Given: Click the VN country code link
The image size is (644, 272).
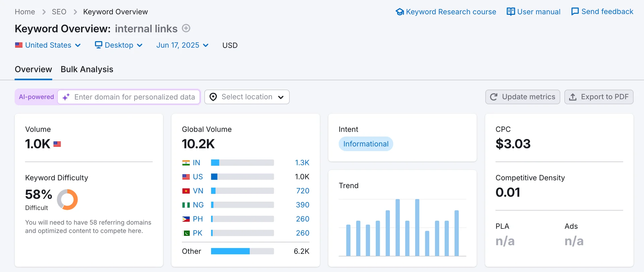Looking at the screenshot, I should (198, 191).
